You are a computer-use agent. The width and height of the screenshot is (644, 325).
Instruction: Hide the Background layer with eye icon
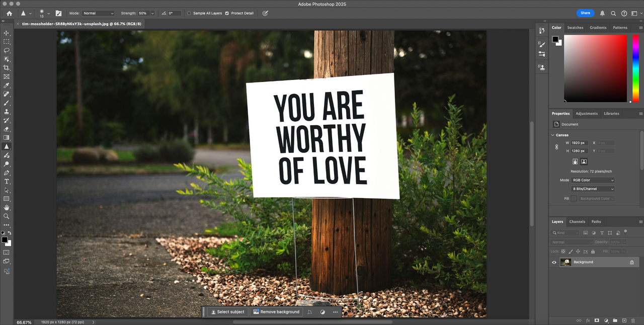click(x=554, y=262)
